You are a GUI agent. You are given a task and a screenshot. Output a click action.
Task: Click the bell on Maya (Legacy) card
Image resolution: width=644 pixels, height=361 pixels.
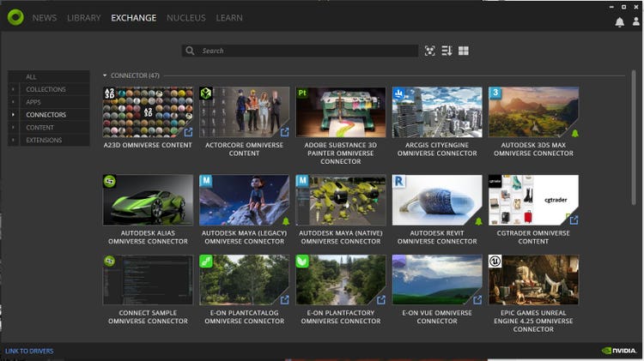point(286,221)
